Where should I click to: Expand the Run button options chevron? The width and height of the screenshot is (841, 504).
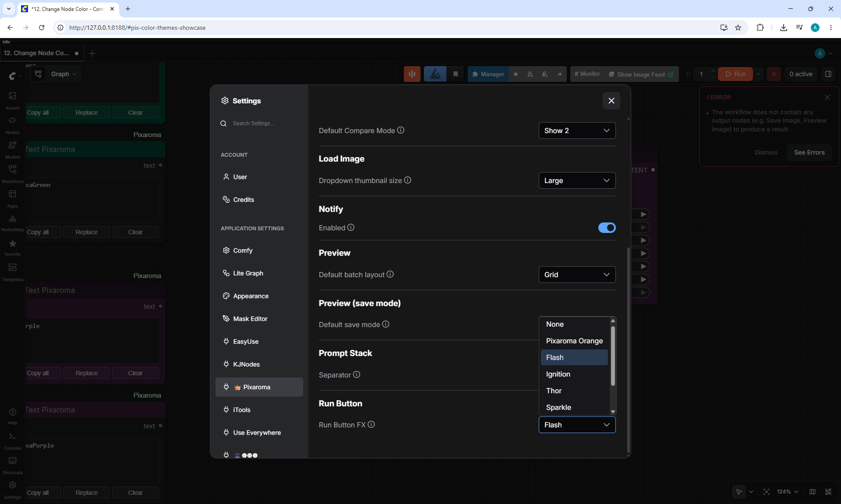(758, 74)
